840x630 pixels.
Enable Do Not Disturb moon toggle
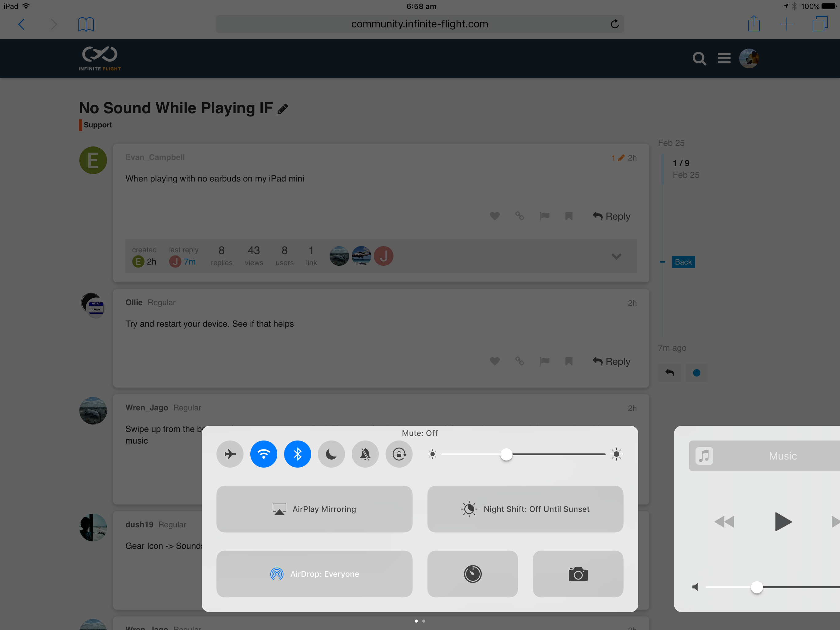[331, 454]
